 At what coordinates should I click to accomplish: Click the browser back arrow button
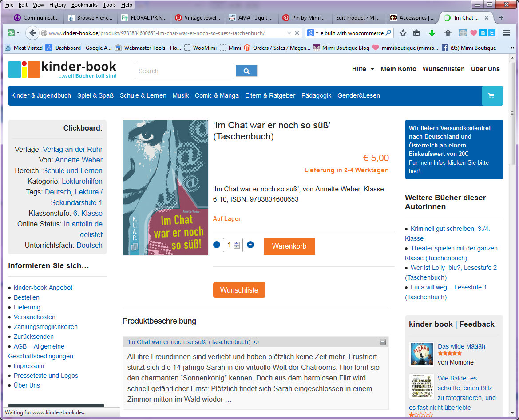32,33
